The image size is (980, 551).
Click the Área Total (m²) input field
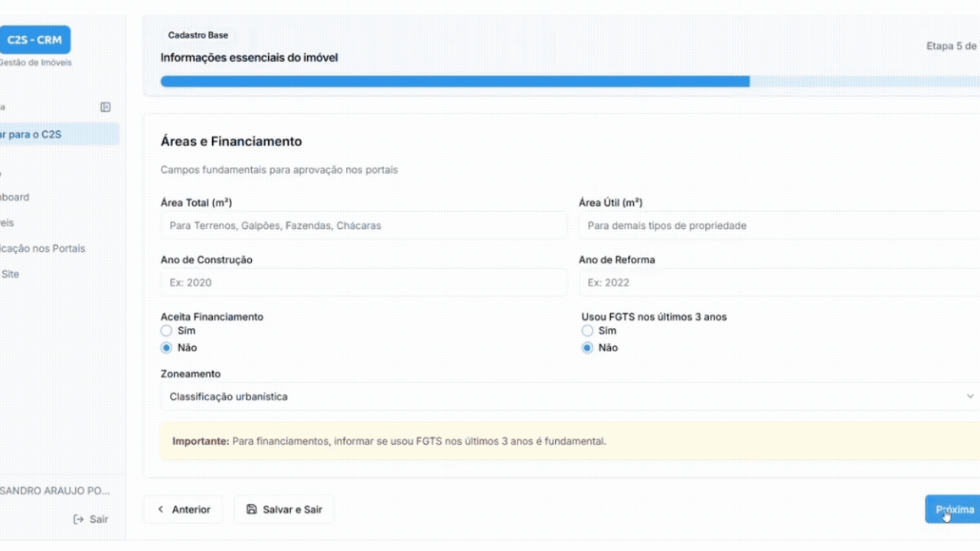click(x=364, y=226)
